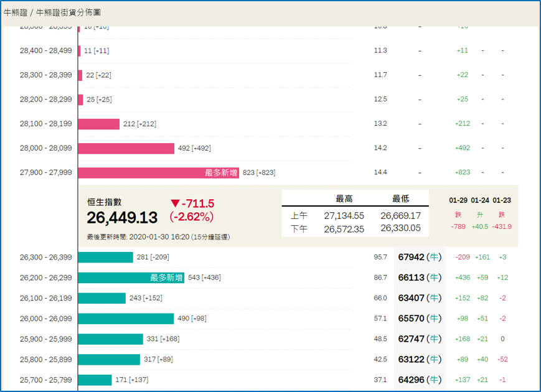Click the pink bar labeled 最多新增
541x392 pixels.
click(158, 173)
